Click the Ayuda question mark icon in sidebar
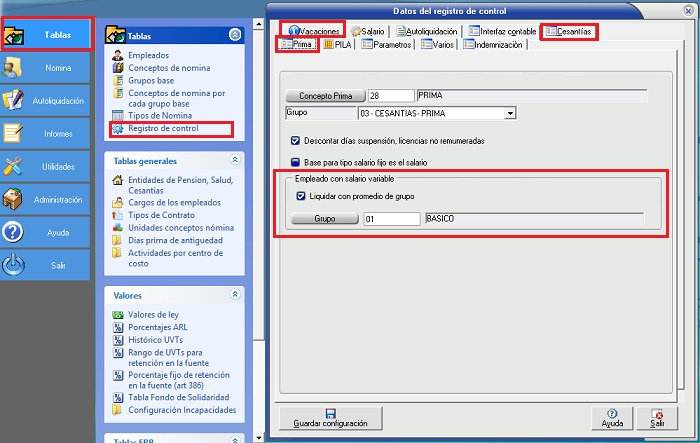 14,233
